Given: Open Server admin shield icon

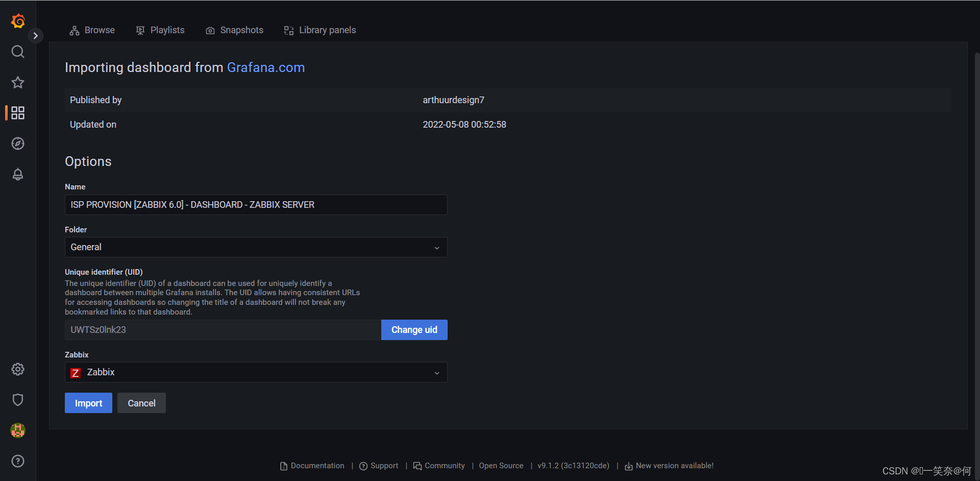Looking at the screenshot, I should click(x=18, y=400).
